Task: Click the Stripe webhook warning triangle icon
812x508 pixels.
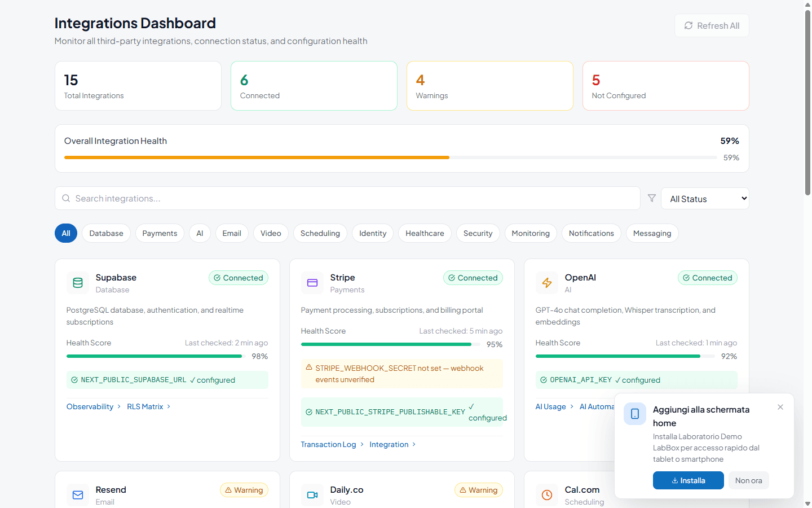Action: [x=309, y=367]
